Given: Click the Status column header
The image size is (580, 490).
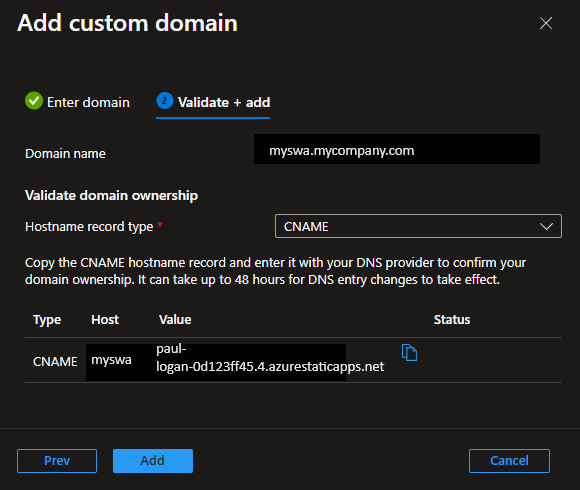Looking at the screenshot, I should click(452, 320).
